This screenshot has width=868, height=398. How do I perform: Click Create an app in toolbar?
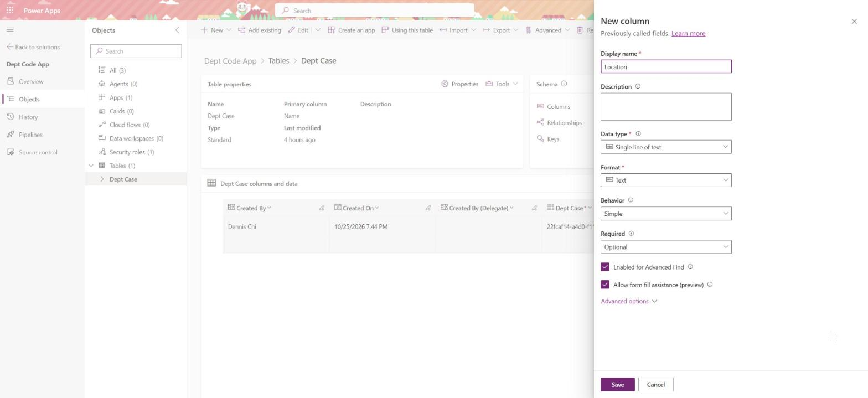coord(352,30)
